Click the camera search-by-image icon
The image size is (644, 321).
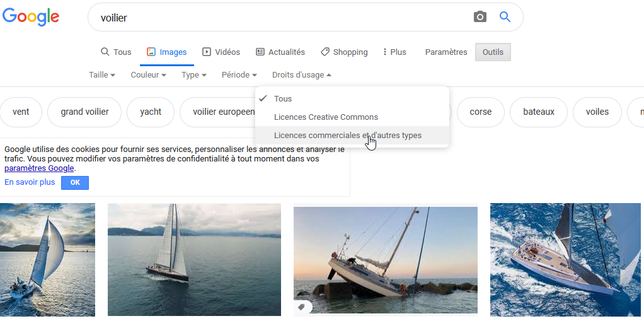[x=480, y=17]
